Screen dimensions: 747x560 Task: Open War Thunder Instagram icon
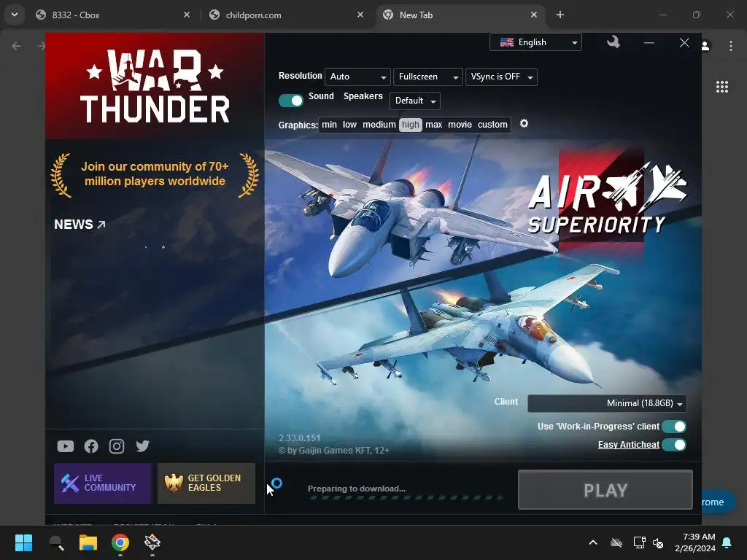pos(117,446)
